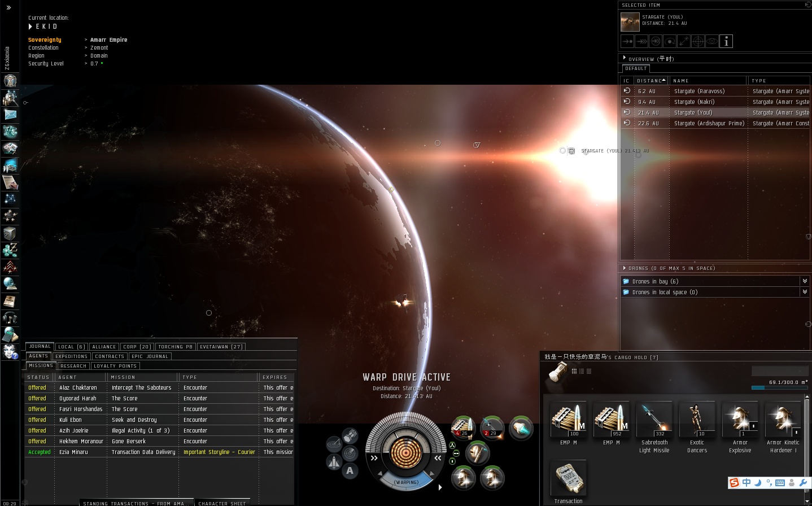The width and height of the screenshot is (812, 506).
Task: Open the ship scanner icon on the HUD
Action: coord(350,453)
